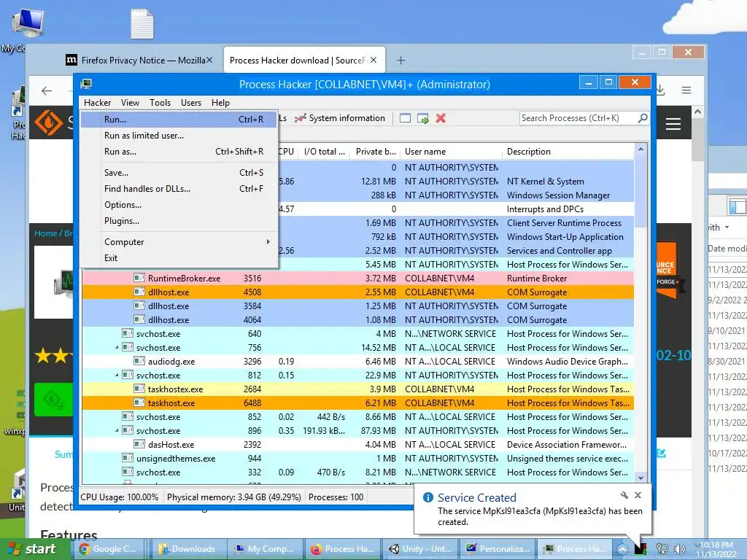
Task: Open a new Firefox tab
Action: (401, 61)
